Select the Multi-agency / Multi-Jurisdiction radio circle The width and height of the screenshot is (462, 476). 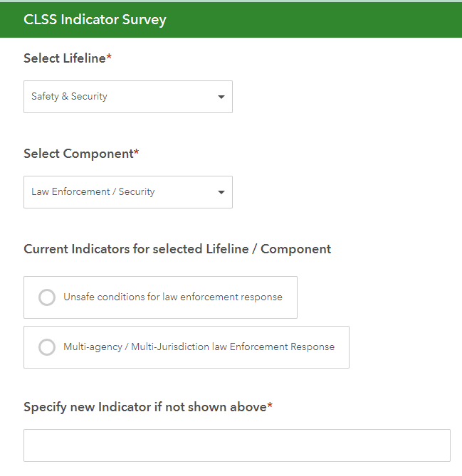pos(47,347)
